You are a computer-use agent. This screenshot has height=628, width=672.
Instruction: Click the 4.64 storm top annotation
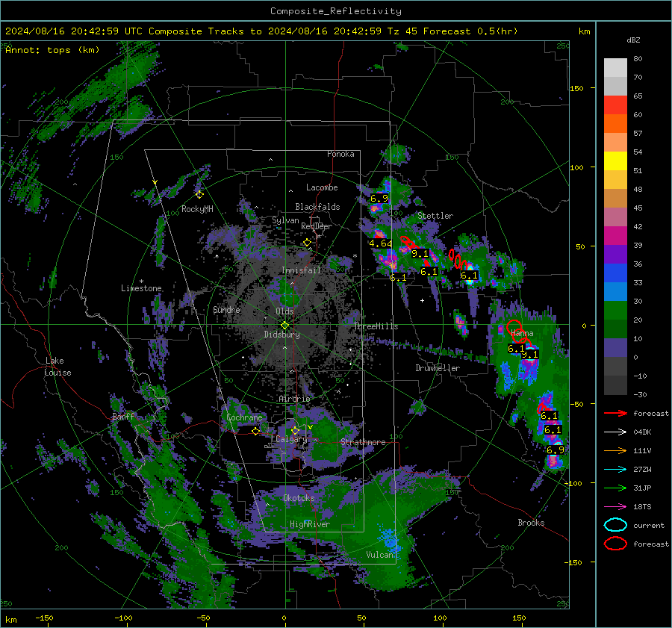(x=381, y=243)
